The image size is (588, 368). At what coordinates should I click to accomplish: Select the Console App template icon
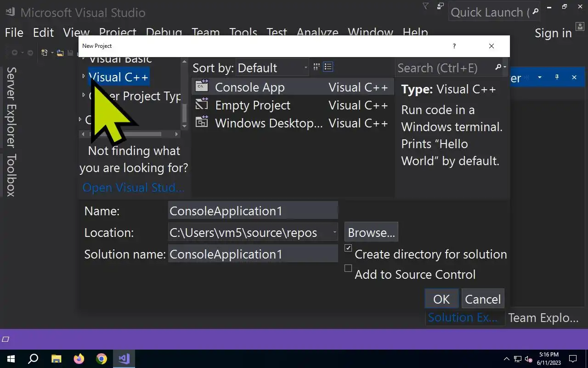pos(202,86)
